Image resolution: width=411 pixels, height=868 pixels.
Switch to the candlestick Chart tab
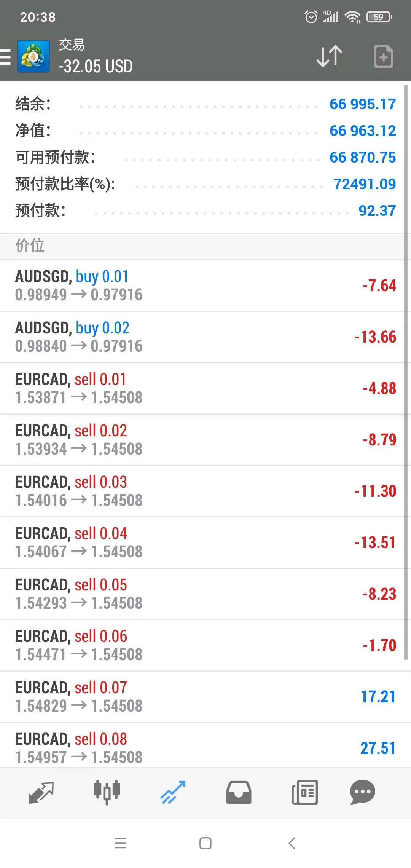(107, 792)
